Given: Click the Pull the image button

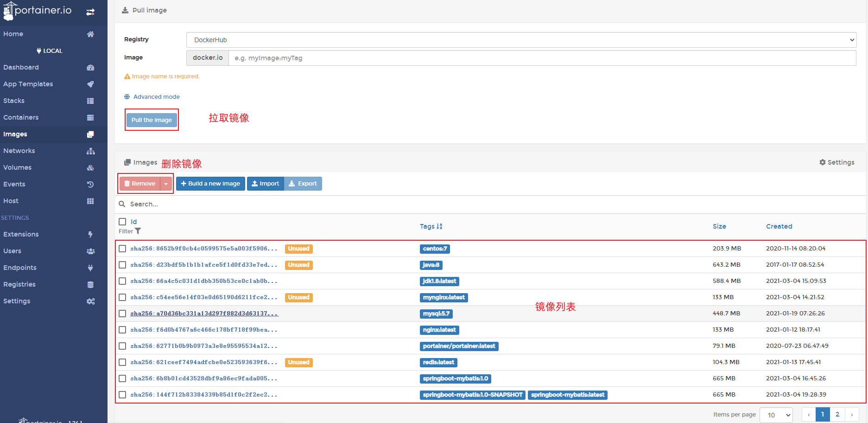Looking at the screenshot, I should click(152, 120).
